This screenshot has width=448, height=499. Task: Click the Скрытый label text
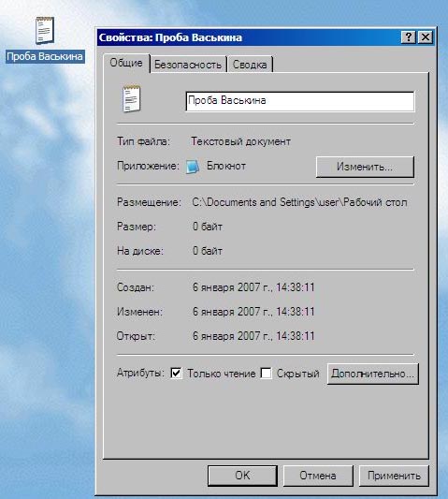(298, 374)
